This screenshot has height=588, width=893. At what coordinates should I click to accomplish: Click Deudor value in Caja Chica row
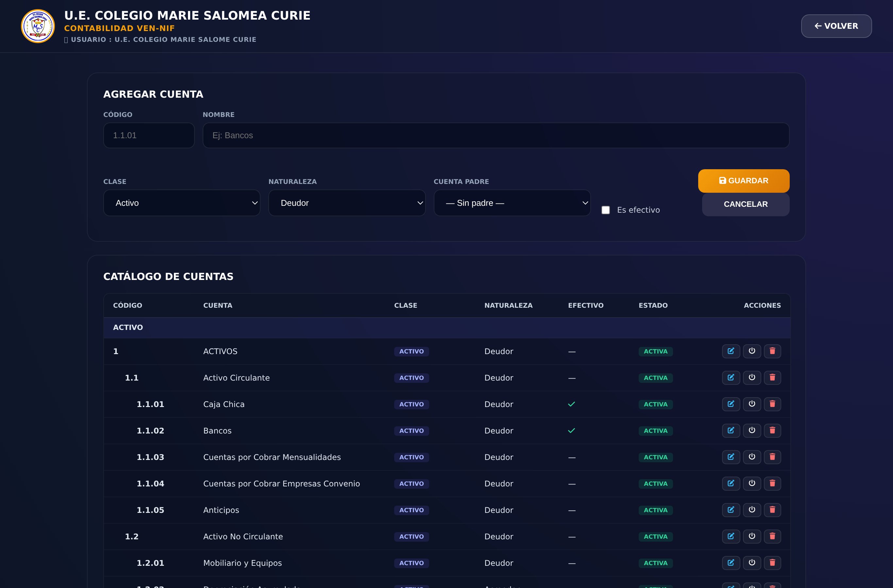(x=499, y=404)
